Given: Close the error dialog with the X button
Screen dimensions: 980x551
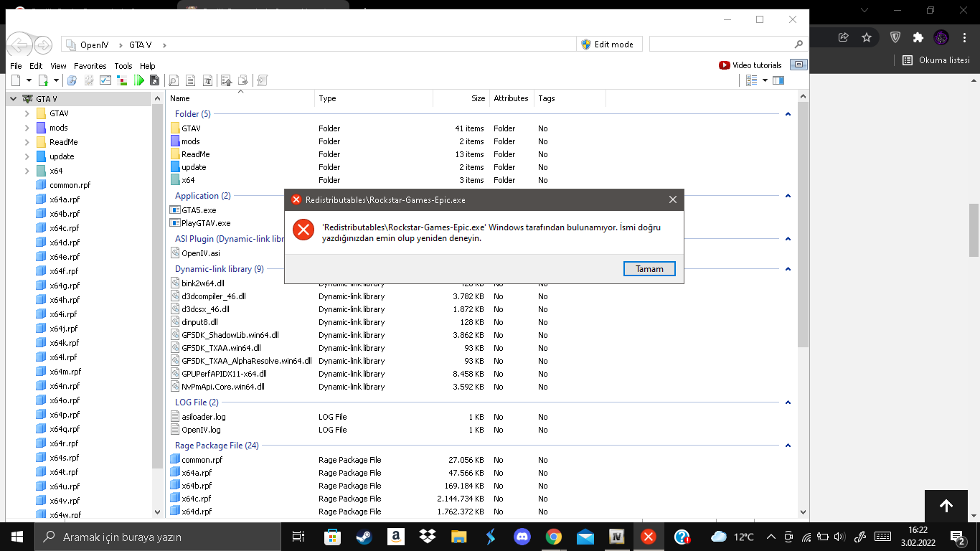Looking at the screenshot, I should pos(672,199).
